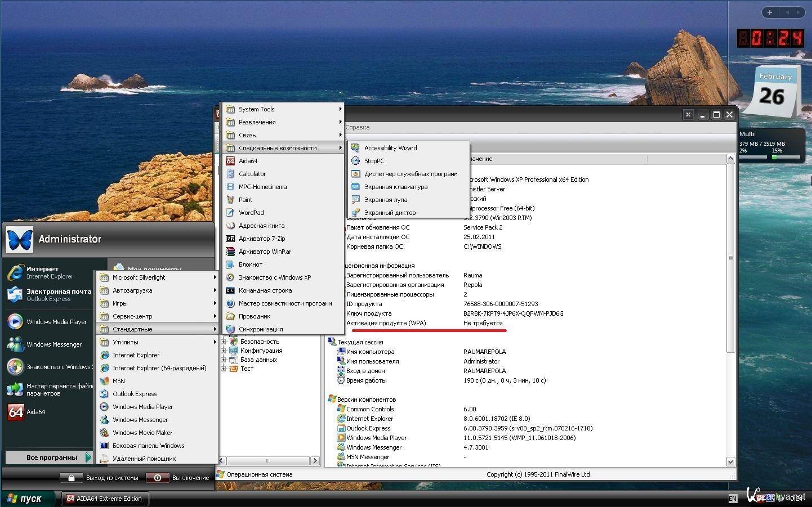Open Aida64 from the Standard programs menu
Screen dimensions: 812x507
point(283,161)
